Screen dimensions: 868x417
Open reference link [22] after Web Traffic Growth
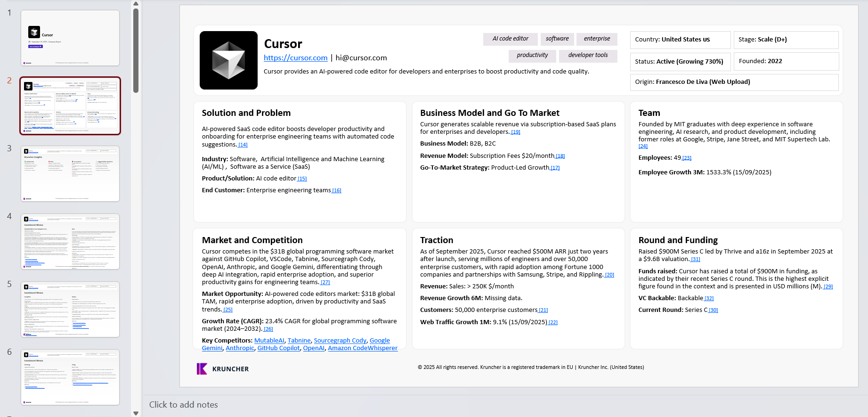coord(553,323)
